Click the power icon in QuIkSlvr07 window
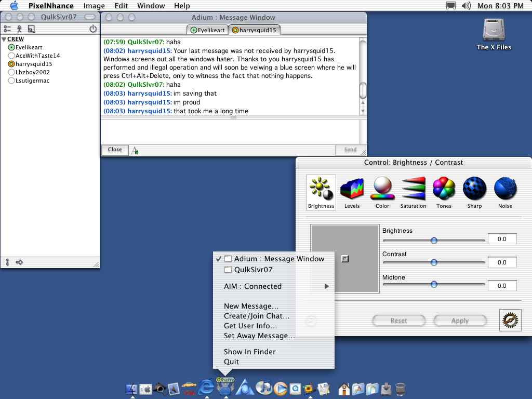 [93, 29]
